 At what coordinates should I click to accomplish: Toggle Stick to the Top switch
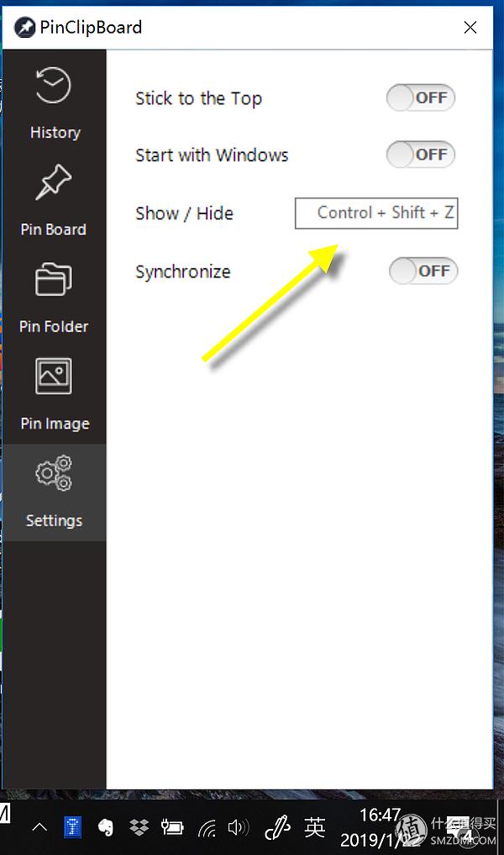click(421, 98)
